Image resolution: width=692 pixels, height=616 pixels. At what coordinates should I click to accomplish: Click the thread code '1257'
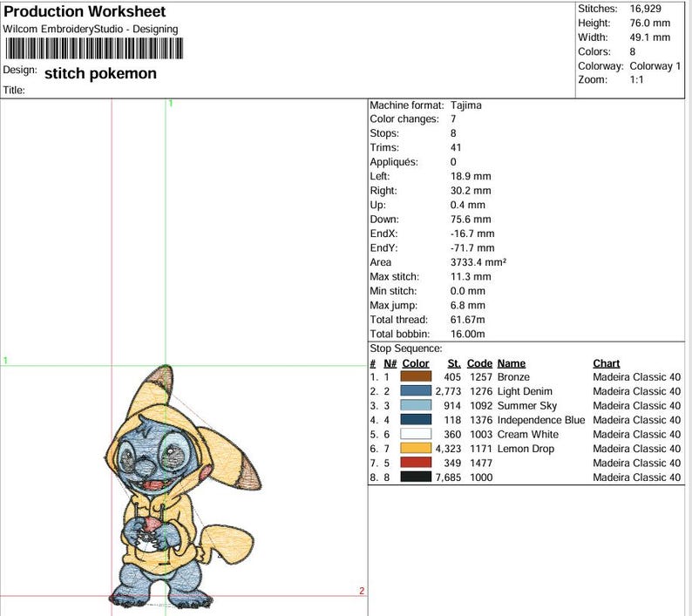(x=481, y=377)
